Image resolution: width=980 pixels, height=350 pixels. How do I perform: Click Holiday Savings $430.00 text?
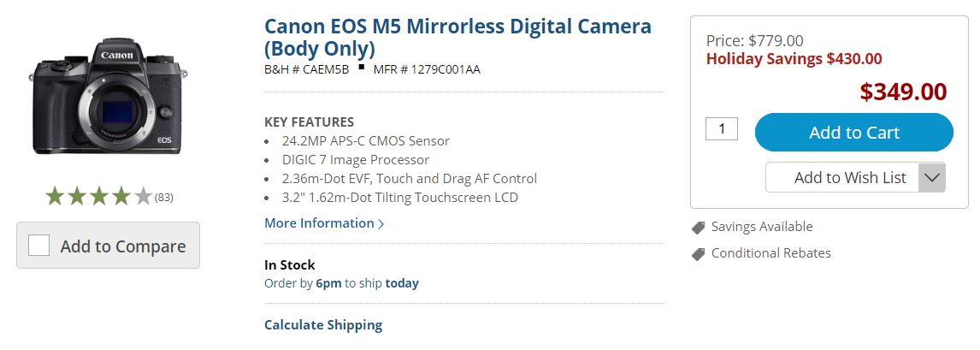point(794,59)
